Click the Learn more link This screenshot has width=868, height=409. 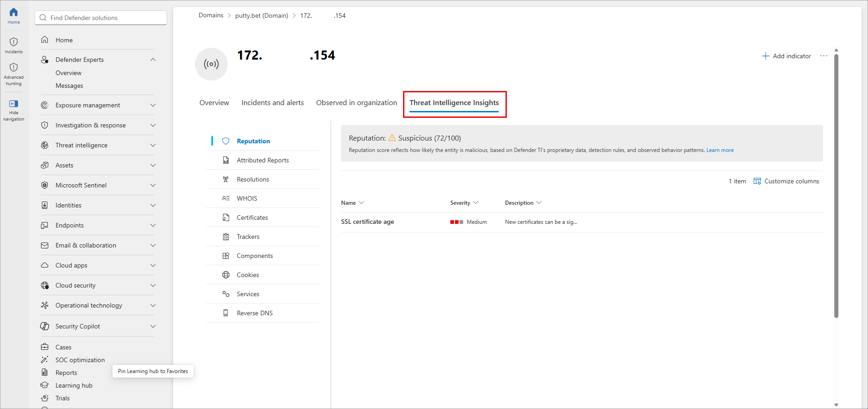pyautogui.click(x=720, y=150)
